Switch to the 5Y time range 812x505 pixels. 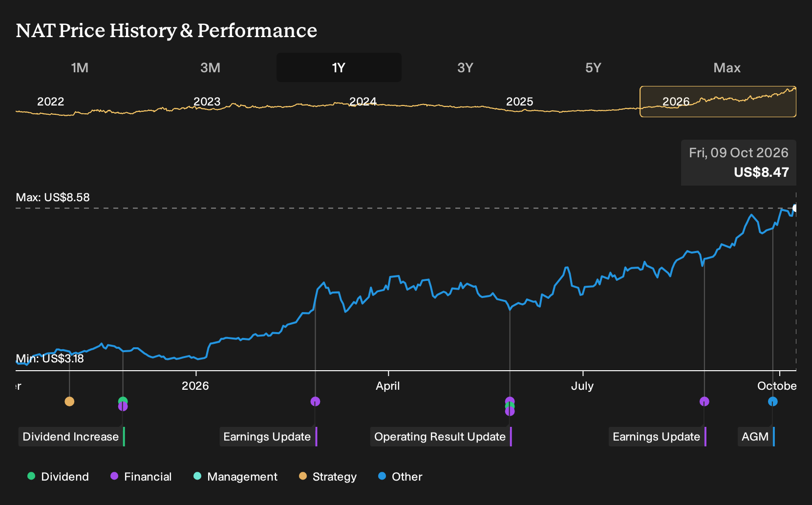pos(593,67)
